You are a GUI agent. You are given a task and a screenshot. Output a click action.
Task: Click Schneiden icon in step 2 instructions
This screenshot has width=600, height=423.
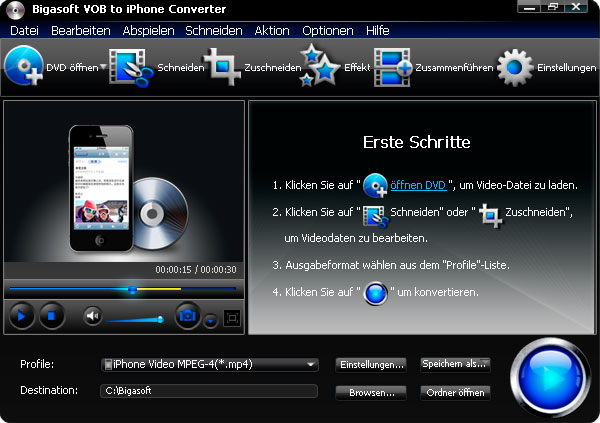coord(375,216)
